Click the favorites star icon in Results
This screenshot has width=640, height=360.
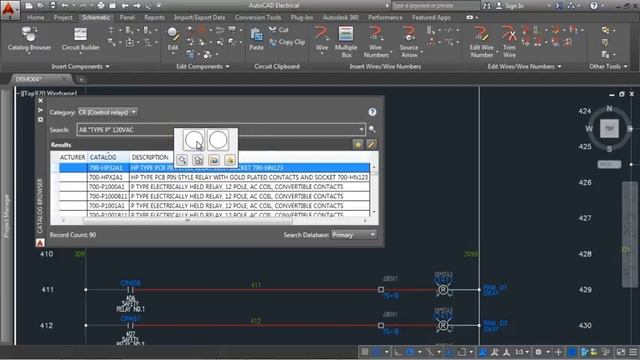click(x=358, y=144)
